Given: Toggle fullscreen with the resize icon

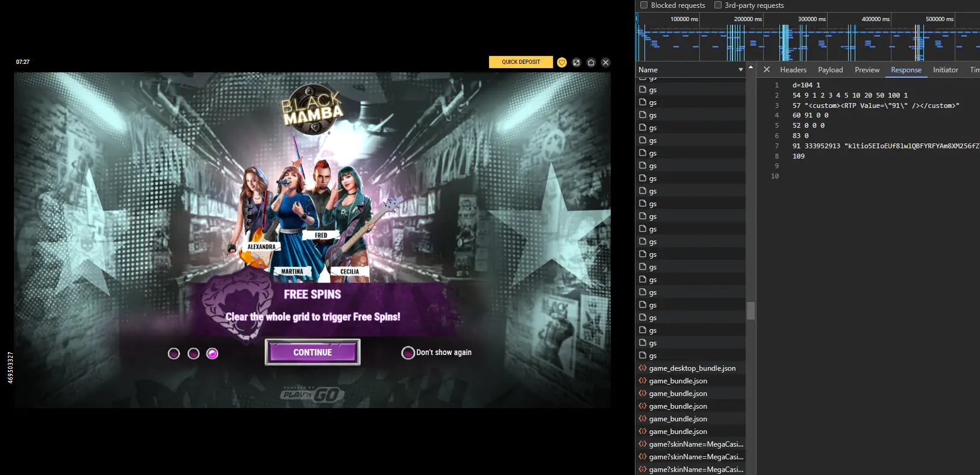Looking at the screenshot, I should [x=576, y=62].
